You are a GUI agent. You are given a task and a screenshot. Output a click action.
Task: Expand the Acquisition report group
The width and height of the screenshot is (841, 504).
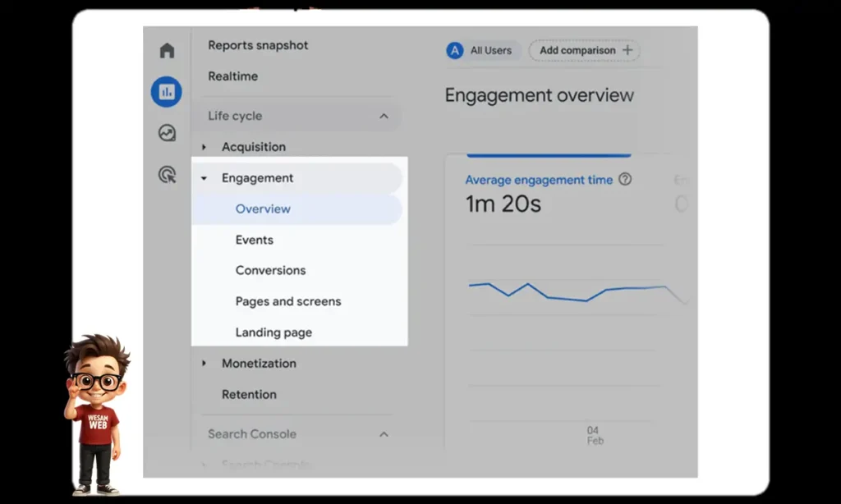tap(204, 146)
